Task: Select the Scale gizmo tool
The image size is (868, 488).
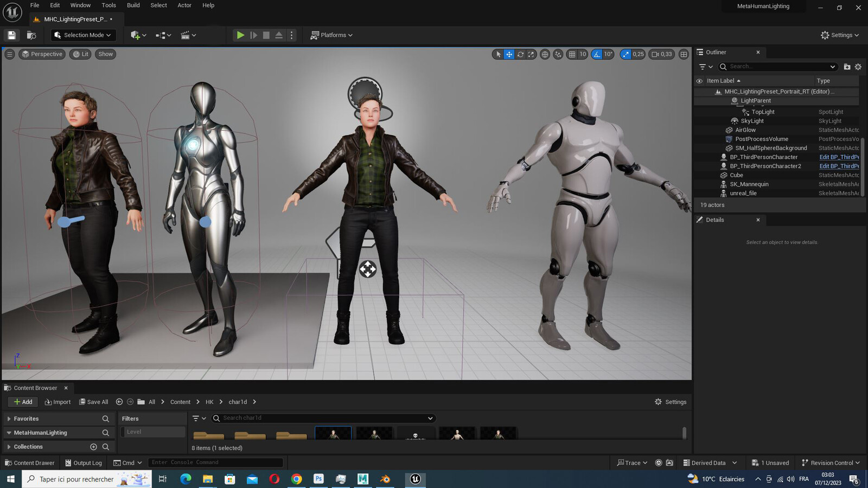Action: coord(531,54)
